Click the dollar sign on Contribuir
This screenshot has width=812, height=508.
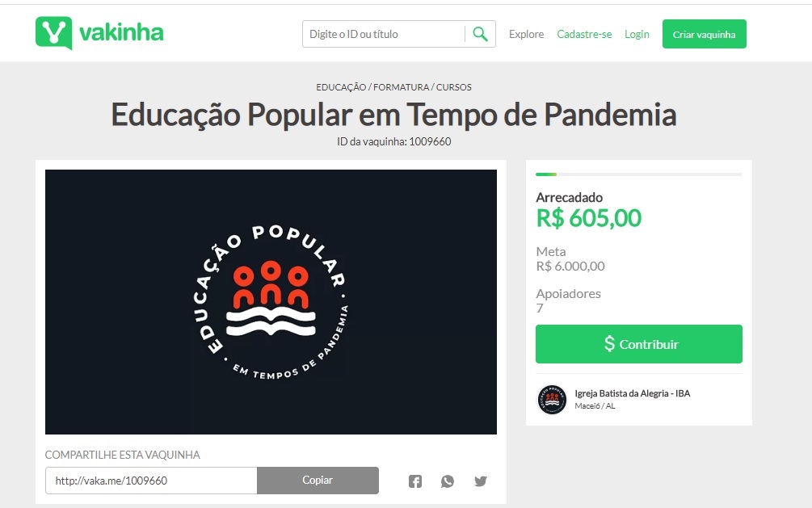pyautogui.click(x=609, y=343)
